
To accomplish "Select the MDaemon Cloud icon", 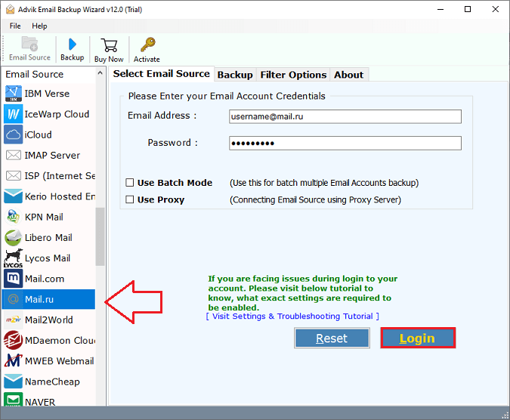I will coord(14,341).
